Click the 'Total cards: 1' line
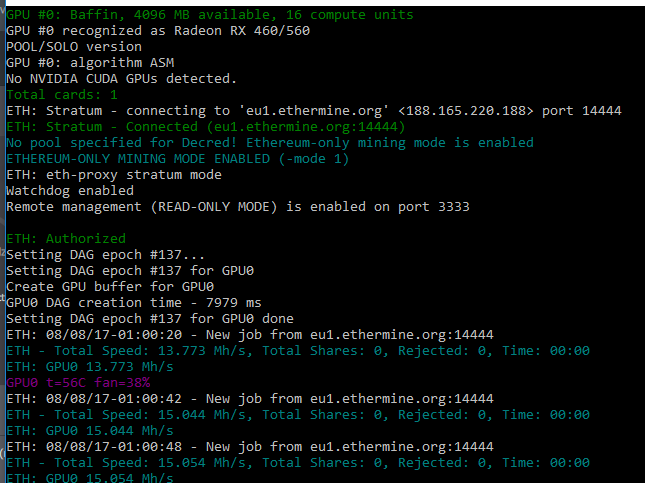The image size is (645, 483). (x=62, y=95)
